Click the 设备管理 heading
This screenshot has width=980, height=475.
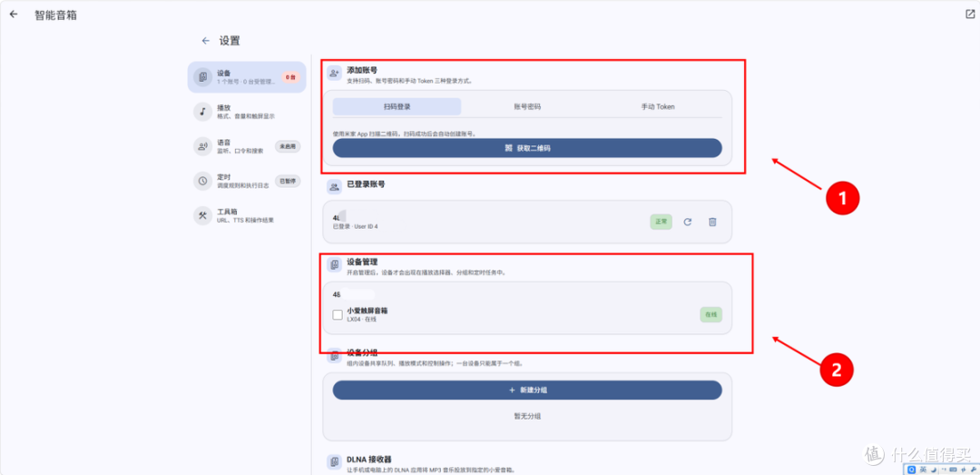(362, 262)
